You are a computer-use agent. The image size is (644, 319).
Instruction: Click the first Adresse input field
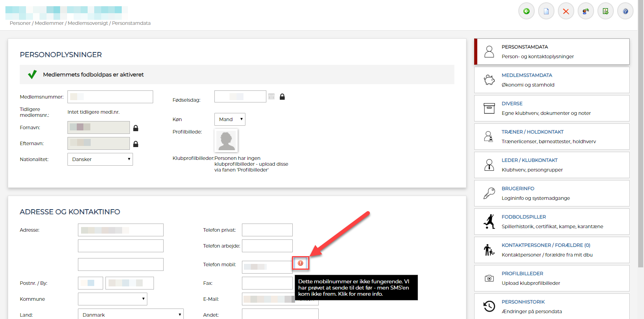point(121,230)
